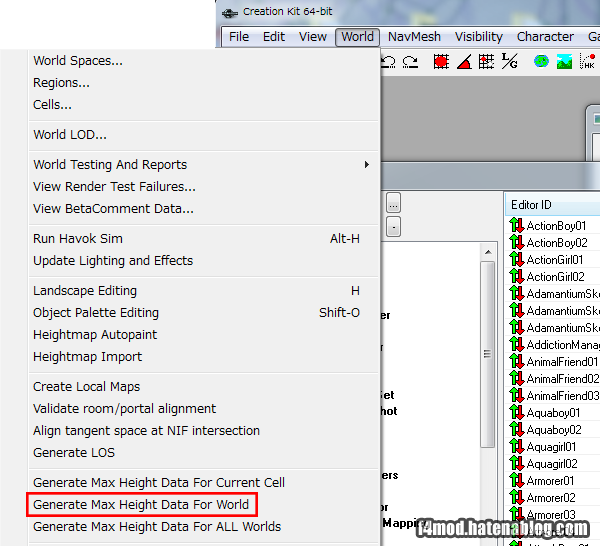Image resolution: width=600 pixels, height=546 pixels.
Task: Open the View menu
Action: point(313,37)
